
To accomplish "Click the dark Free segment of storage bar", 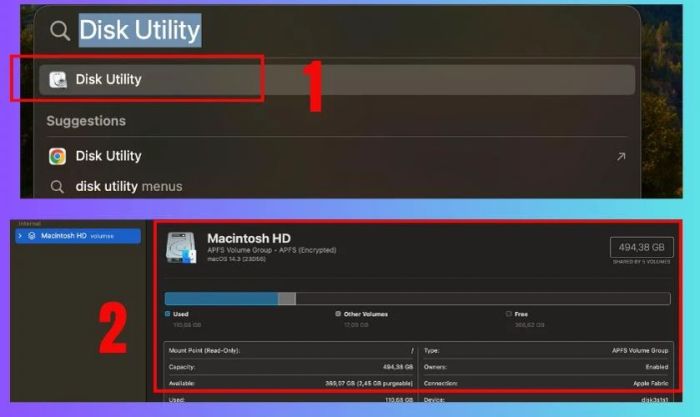I will tap(483, 299).
